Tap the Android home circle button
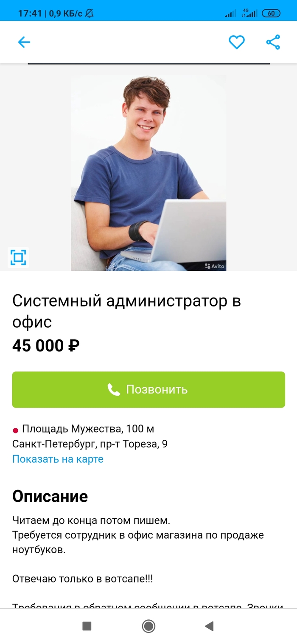This screenshot has width=297, height=644. pyautogui.click(x=148, y=626)
